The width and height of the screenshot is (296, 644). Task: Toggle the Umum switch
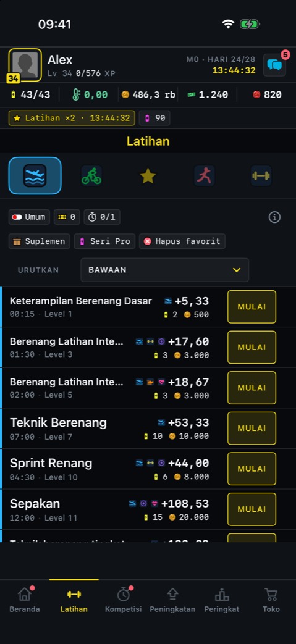(x=29, y=217)
